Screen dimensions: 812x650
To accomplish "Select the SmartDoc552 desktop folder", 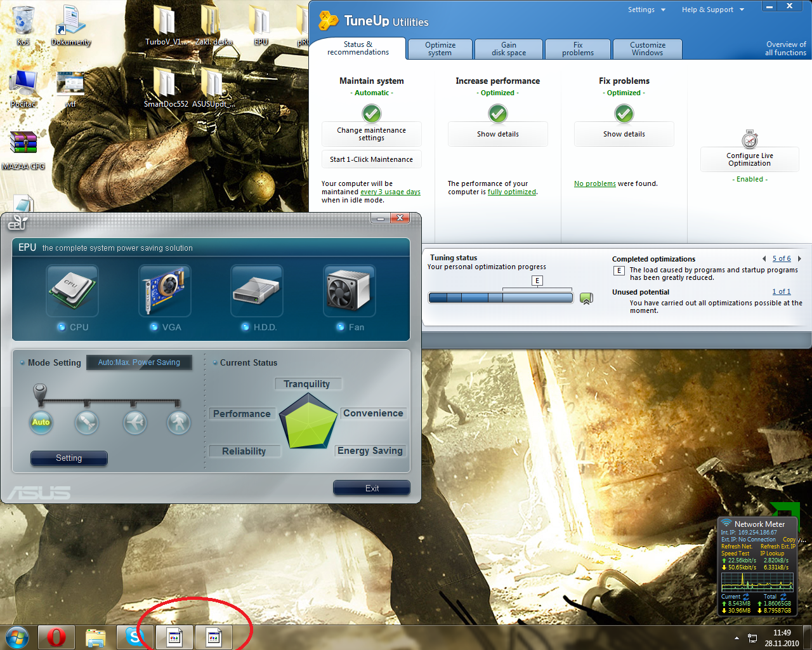I will point(166,88).
